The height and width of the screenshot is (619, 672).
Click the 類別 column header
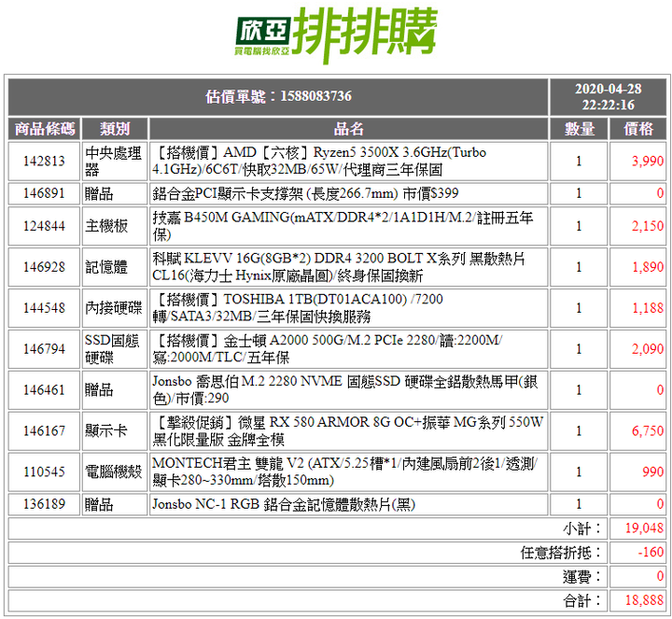coord(115,129)
